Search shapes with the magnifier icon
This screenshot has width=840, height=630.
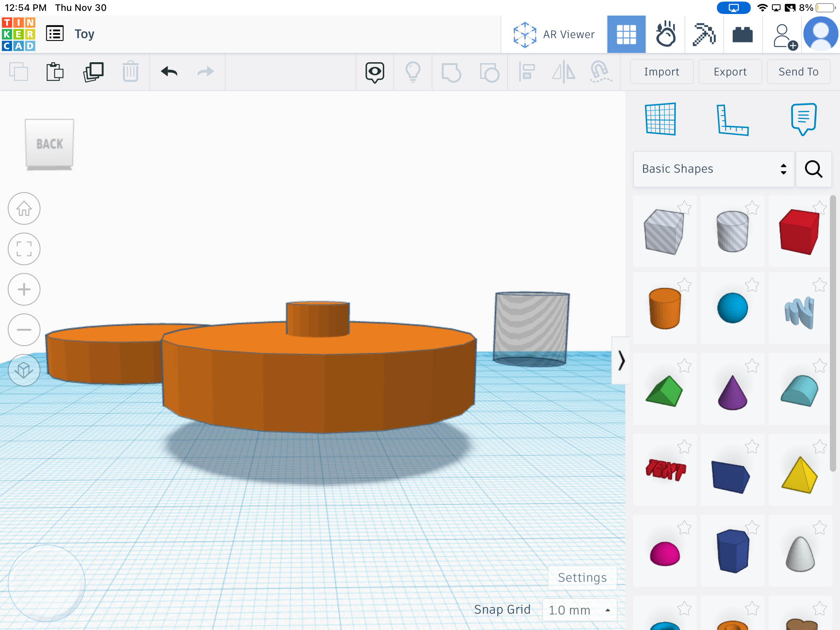814,169
